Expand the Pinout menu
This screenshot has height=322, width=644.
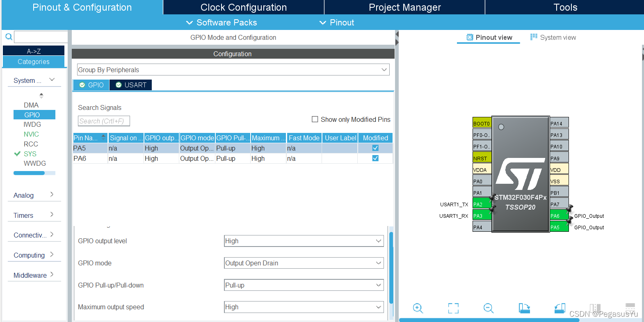click(337, 23)
